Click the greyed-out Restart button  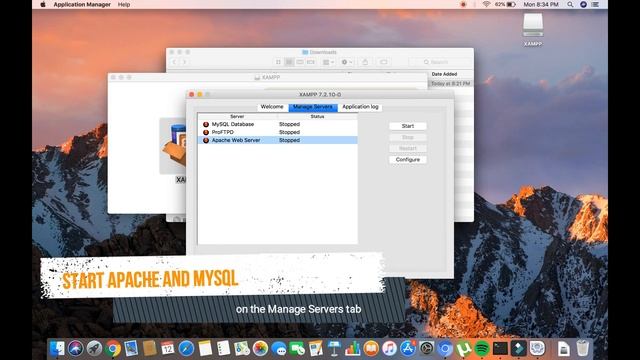[x=408, y=149]
